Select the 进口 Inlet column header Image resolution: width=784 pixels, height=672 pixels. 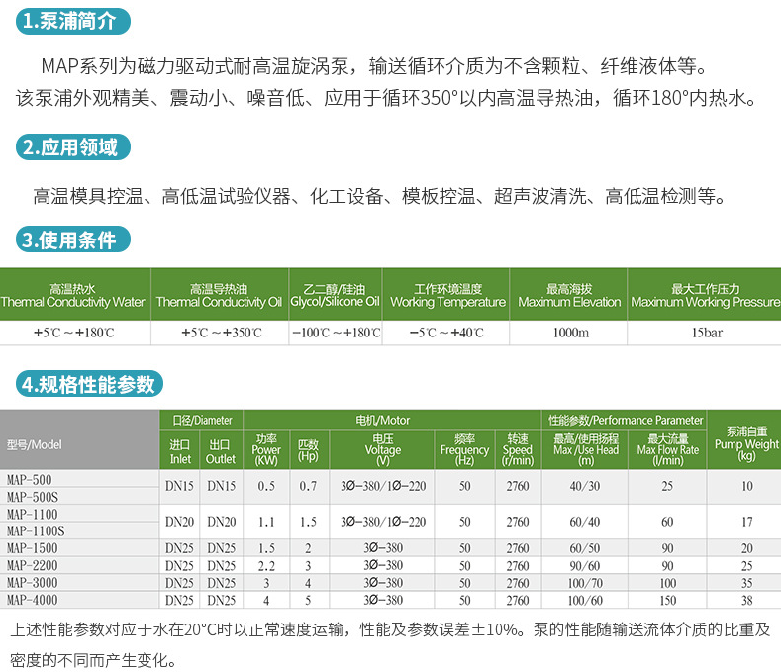tap(180, 450)
